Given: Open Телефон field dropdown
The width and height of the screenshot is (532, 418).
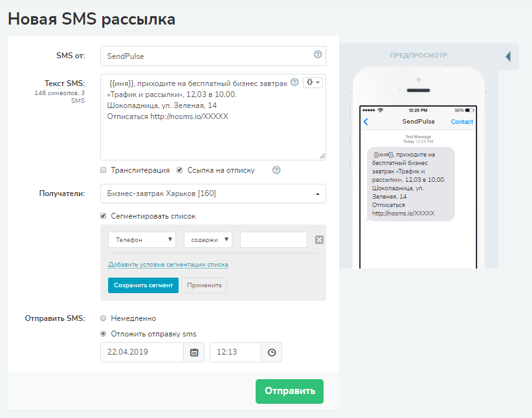Looking at the screenshot, I should click(142, 240).
